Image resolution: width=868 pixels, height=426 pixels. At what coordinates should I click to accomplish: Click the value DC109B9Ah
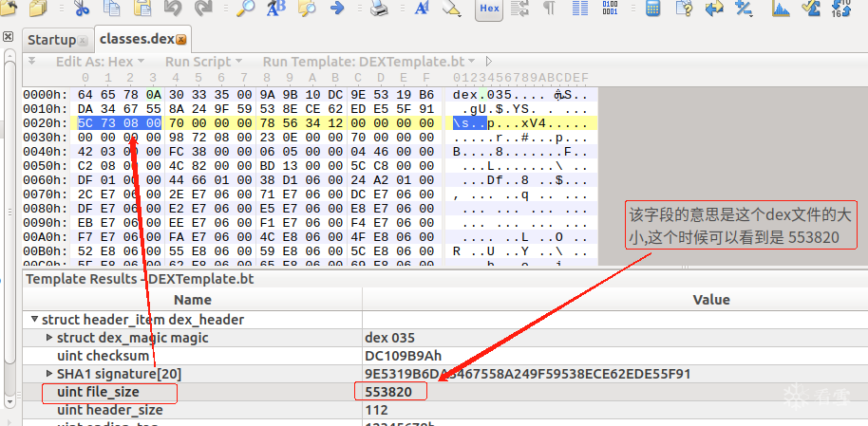click(x=403, y=356)
